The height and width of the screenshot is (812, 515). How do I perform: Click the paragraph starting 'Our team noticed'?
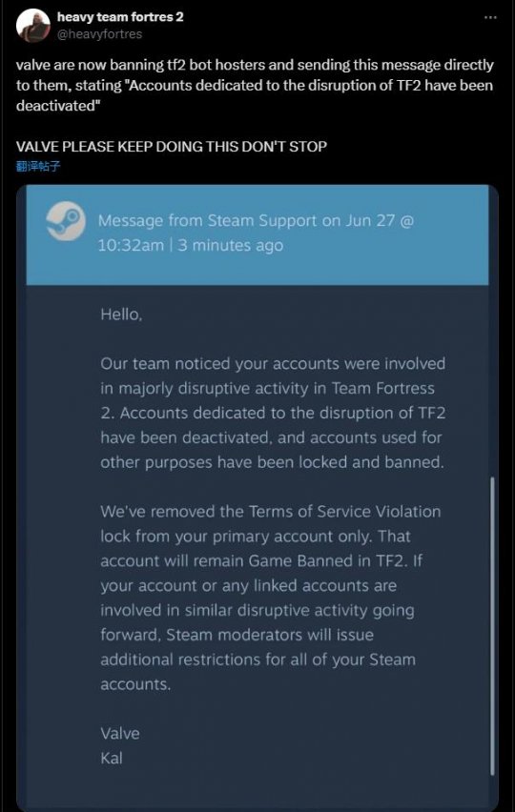click(x=273, y=413)
